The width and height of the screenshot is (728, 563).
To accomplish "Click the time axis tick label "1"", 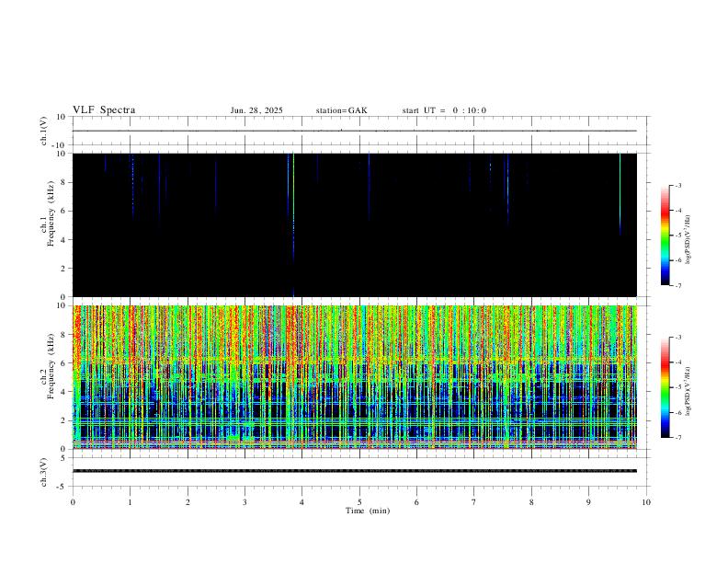I will pos(131,502).
